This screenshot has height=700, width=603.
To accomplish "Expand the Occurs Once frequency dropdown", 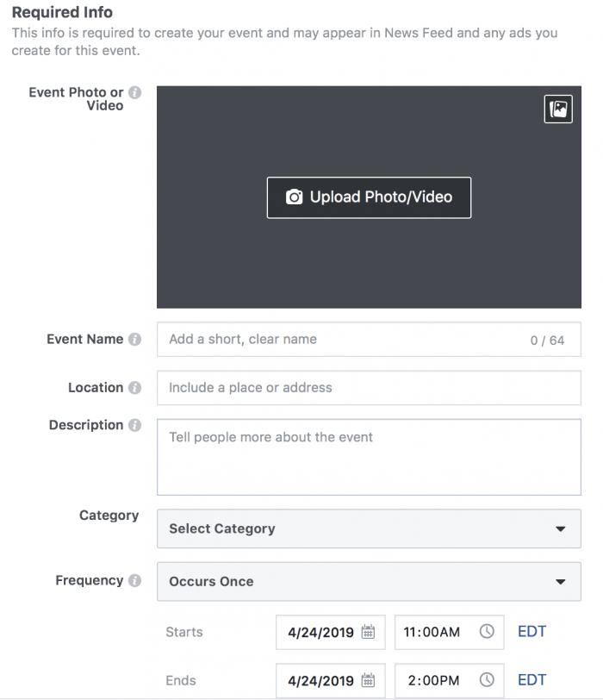I will 369,581.
